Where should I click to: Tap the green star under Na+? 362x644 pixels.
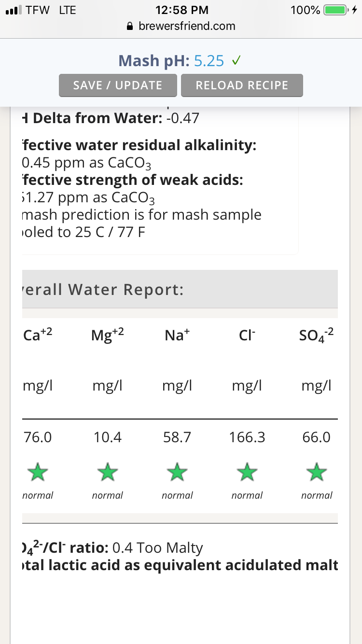point(177,472)
